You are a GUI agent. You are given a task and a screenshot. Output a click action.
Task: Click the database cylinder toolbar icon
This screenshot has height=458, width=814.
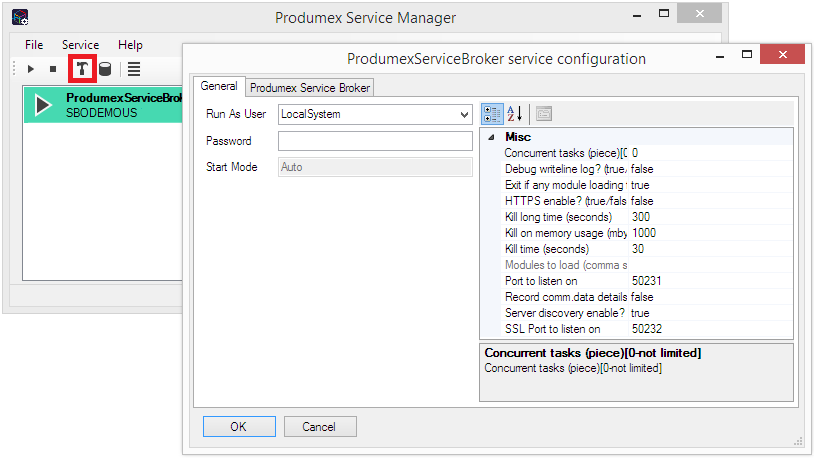pos(105,69)
